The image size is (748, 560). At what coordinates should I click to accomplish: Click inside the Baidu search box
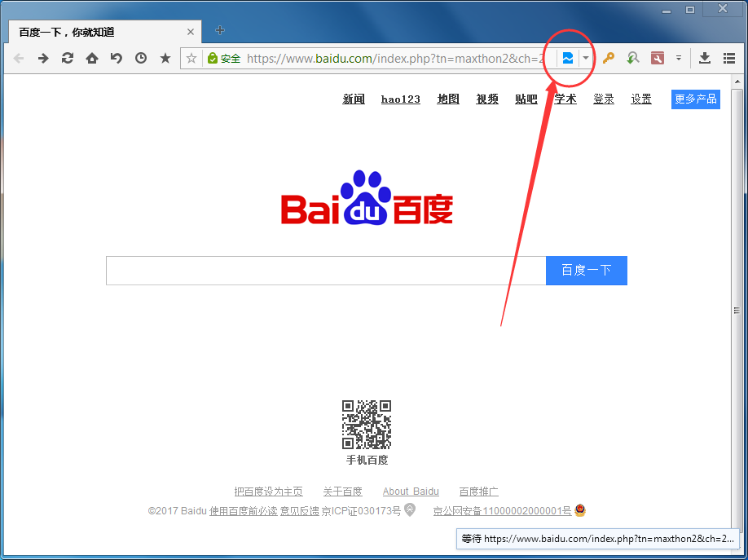click(x=326, y=270)
